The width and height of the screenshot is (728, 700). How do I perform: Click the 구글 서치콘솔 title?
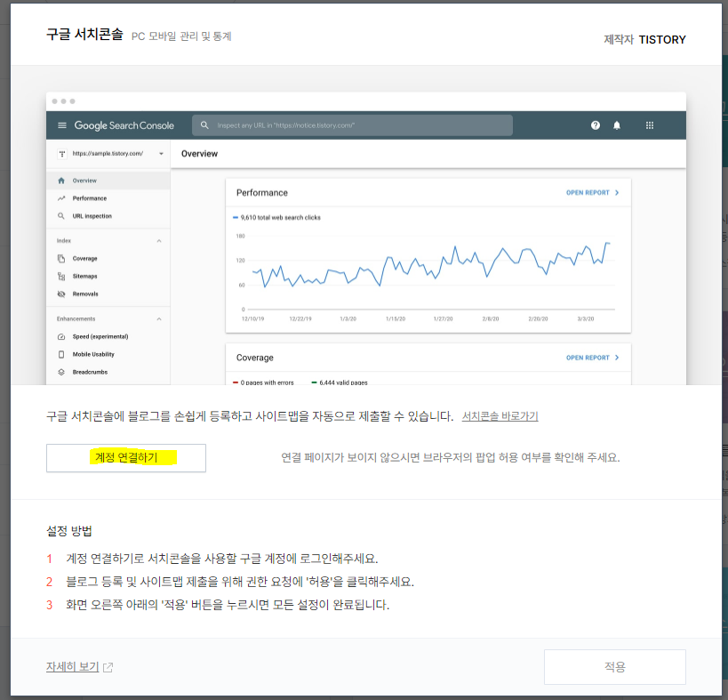tap(84, 35)
